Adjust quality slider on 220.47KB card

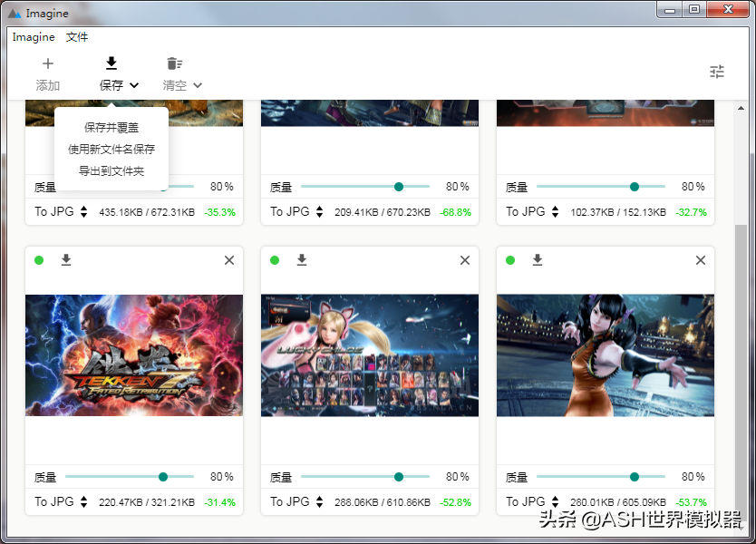(130, 477)
